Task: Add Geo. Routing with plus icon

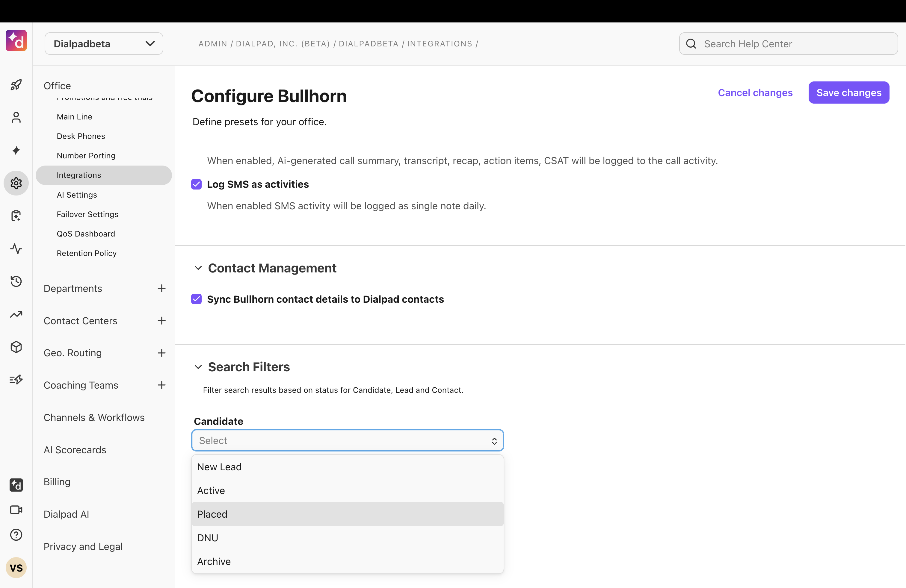Action: pos(161,353)
